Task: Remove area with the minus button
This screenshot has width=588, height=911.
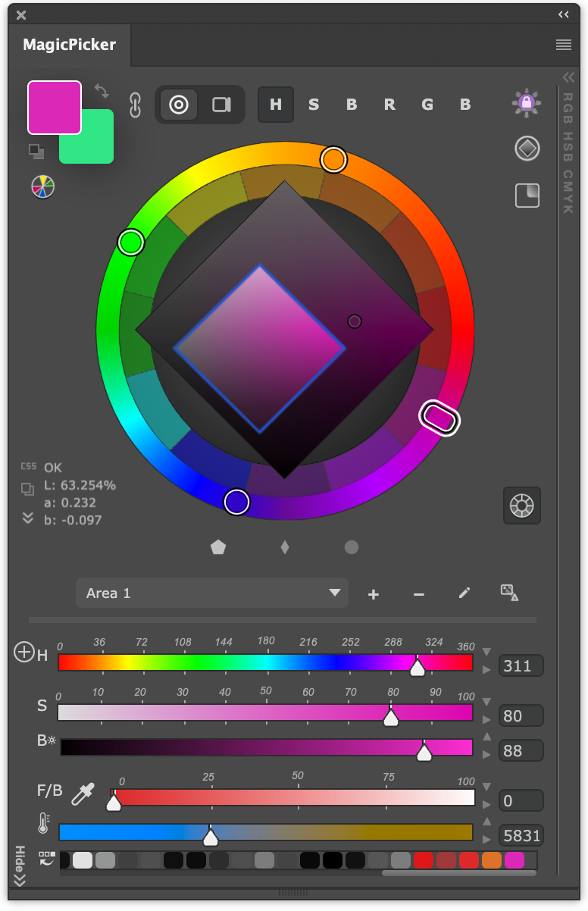Action: pos(419,594)
